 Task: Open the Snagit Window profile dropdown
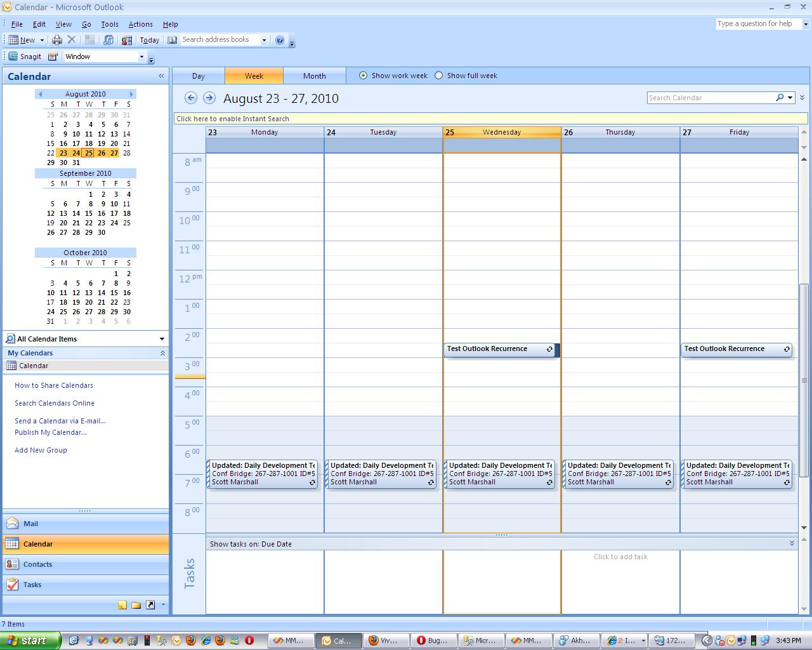pos(141,56)
